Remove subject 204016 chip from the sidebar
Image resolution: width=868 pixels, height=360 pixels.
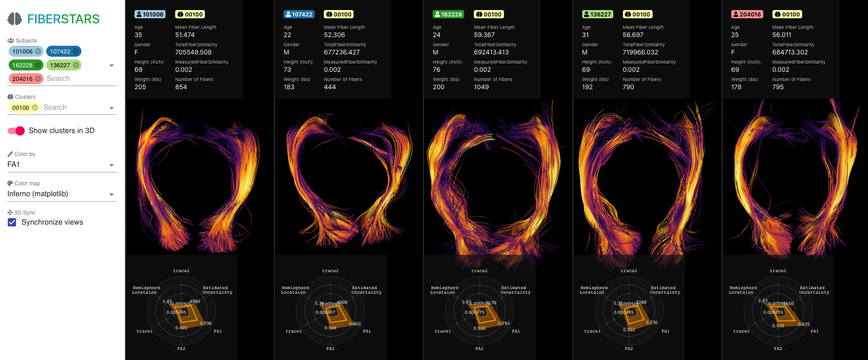click(38, 79)
